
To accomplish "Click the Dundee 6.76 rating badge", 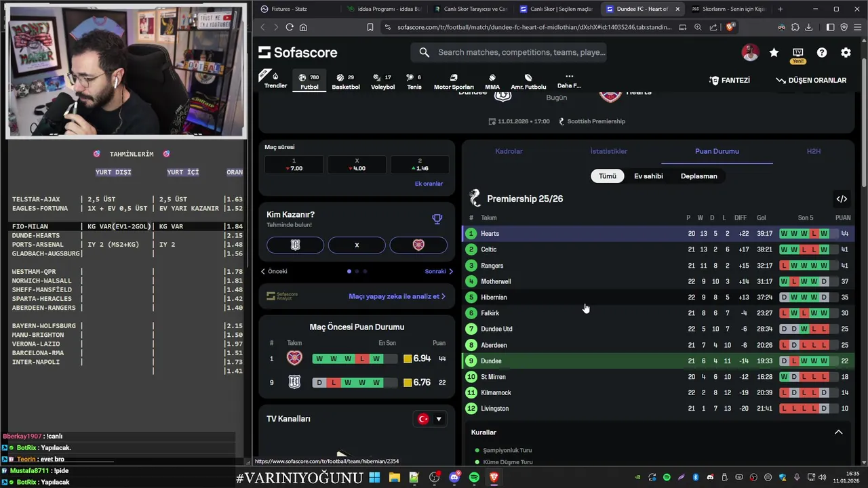I will (x=417, y=382).
